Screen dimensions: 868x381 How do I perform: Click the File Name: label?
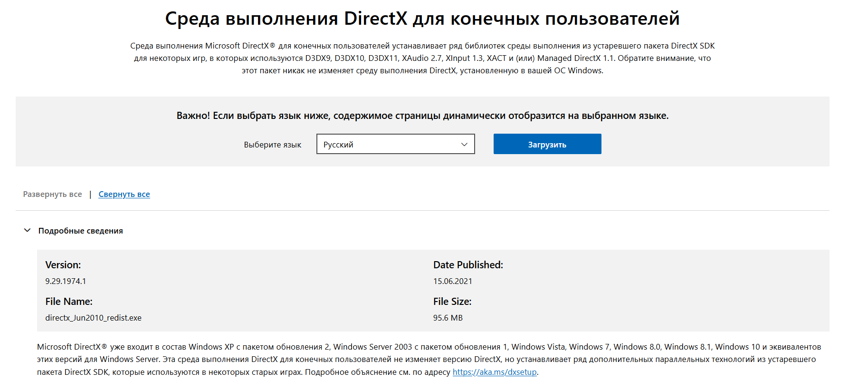(68, 302)
